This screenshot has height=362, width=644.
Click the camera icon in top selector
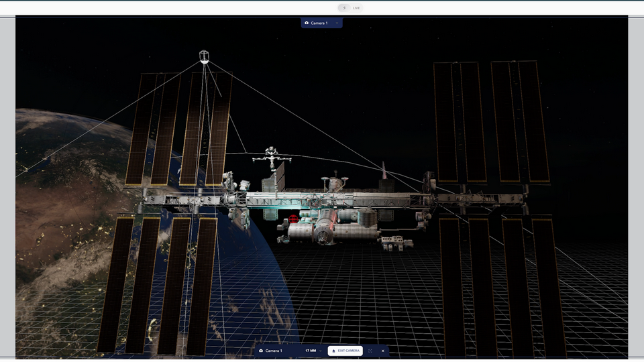[307, 23]
